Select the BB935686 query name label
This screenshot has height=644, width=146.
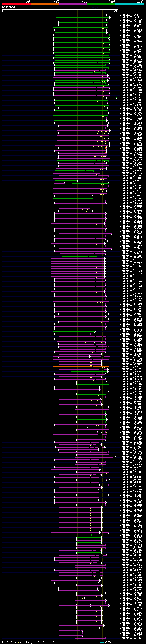click(8, 8)
